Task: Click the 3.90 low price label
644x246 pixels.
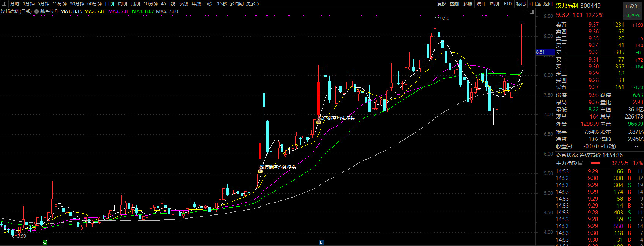Action: pyautogui.click(x=22, y=236)
